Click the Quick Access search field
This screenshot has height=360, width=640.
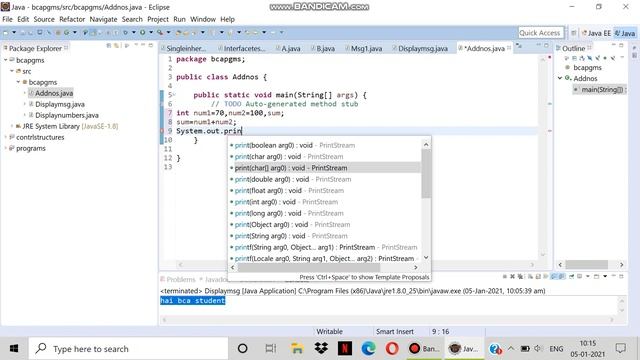pos(541,33)
